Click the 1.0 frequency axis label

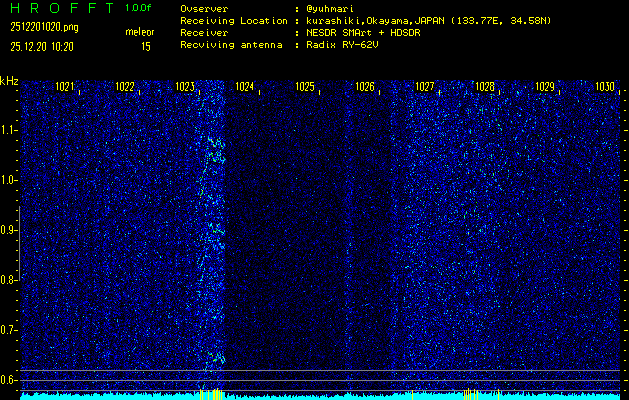(x=8, y=180)
